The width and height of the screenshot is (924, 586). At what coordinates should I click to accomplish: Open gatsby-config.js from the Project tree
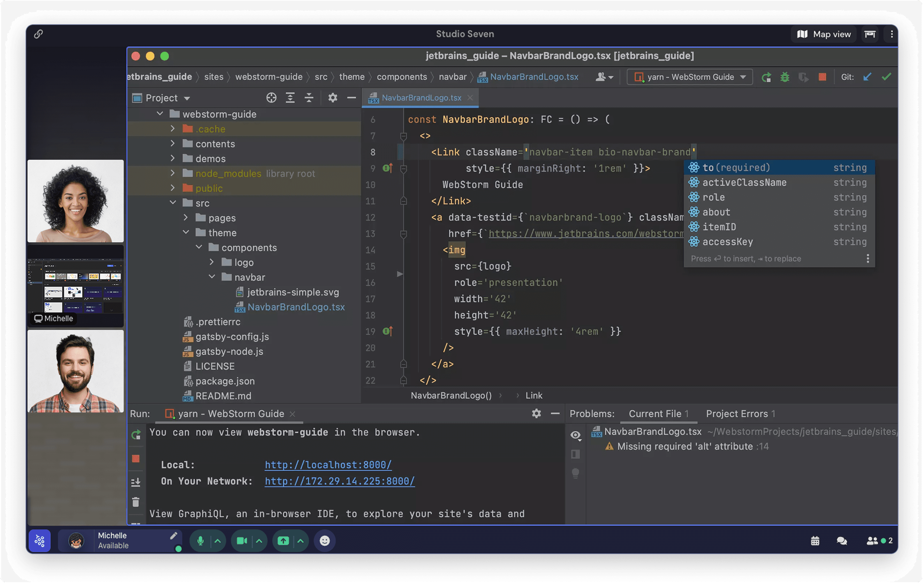[226, 337]
